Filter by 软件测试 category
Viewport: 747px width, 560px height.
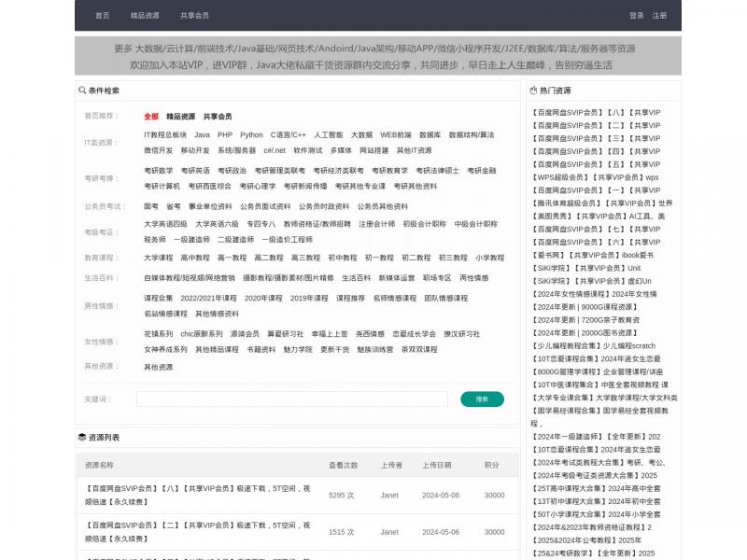click(x=308, y=150)
